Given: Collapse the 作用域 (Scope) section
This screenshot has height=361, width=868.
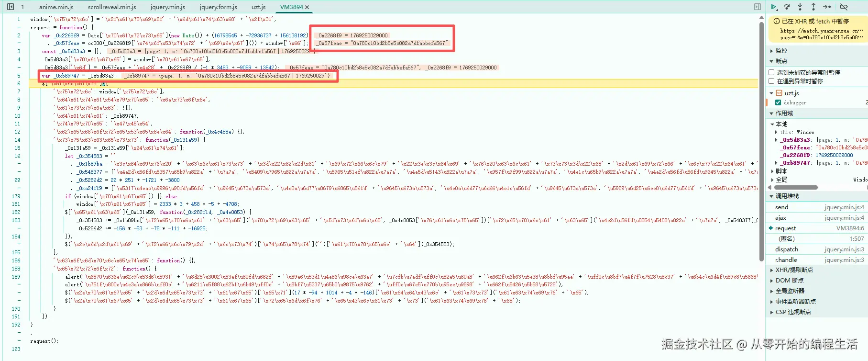Looking at the screenshot, I should coord(771,113).
